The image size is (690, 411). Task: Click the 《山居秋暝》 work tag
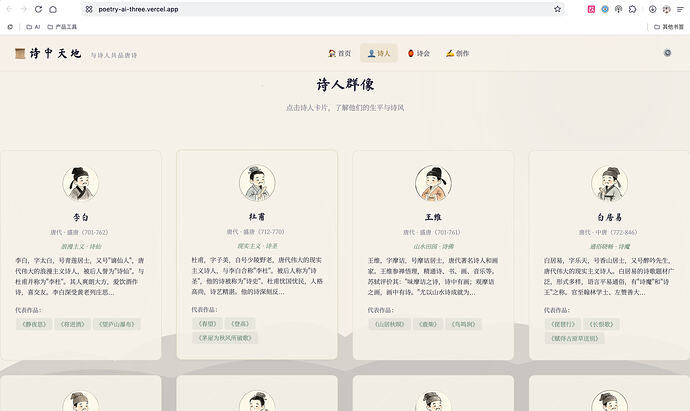[389, 324]
